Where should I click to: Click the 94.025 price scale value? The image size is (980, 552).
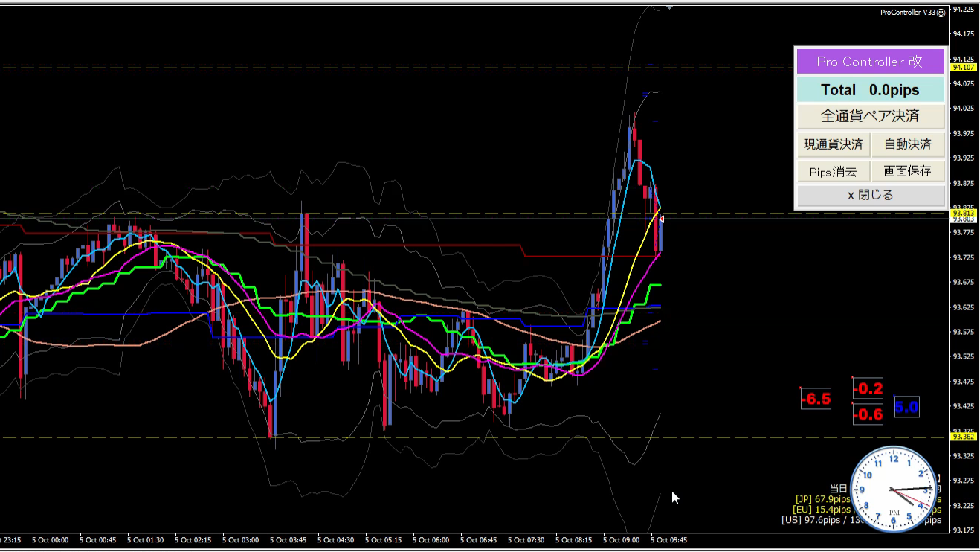pyautogui.click(x=964, y=109)
